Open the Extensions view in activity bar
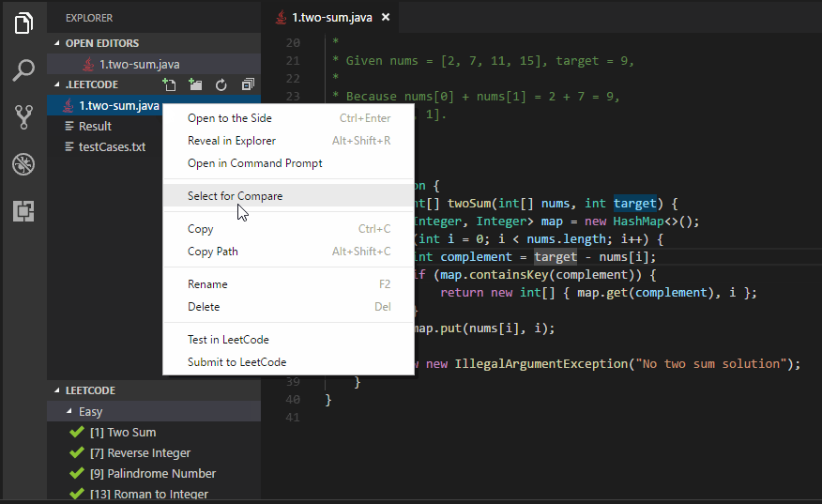 coord(23,211)
